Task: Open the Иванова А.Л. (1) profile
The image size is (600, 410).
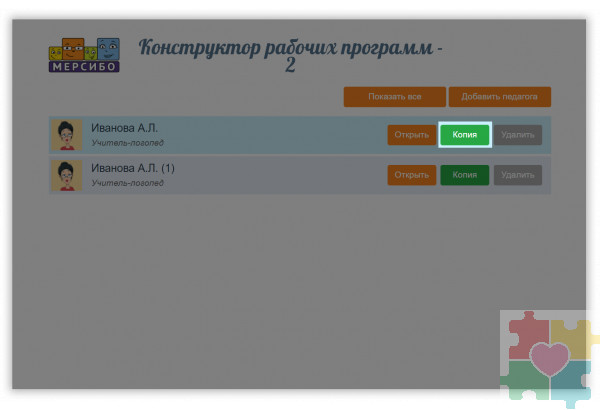Action: coord(411,175)
